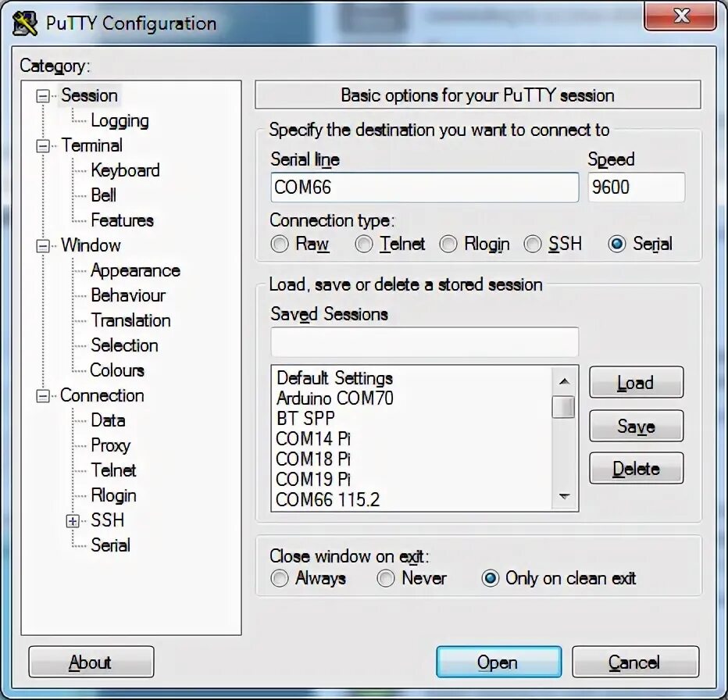
Task: Open the Terminal category
Action: [92, 145]
